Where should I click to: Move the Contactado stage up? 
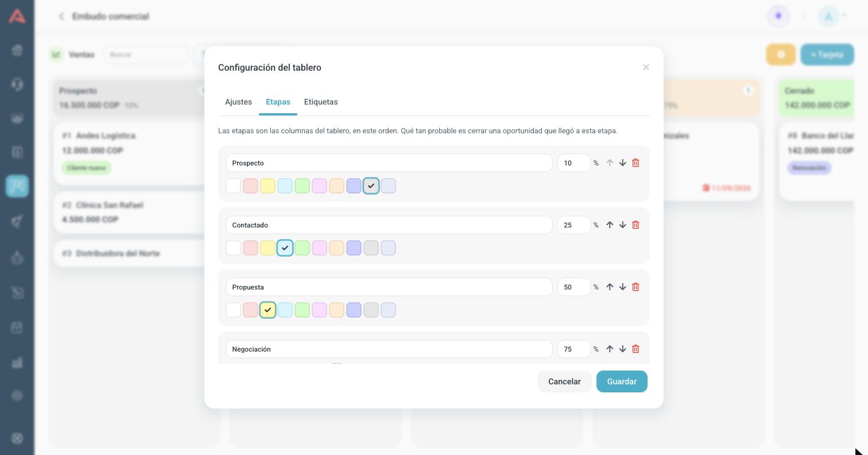click(610, 225)
